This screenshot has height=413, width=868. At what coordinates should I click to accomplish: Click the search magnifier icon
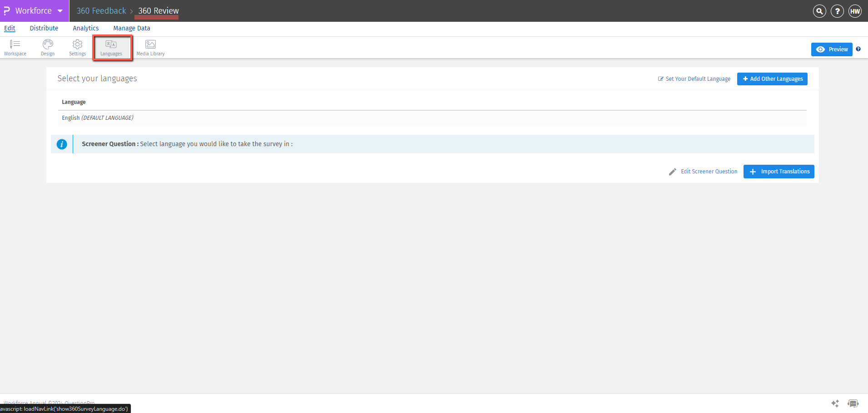(819, 11)
